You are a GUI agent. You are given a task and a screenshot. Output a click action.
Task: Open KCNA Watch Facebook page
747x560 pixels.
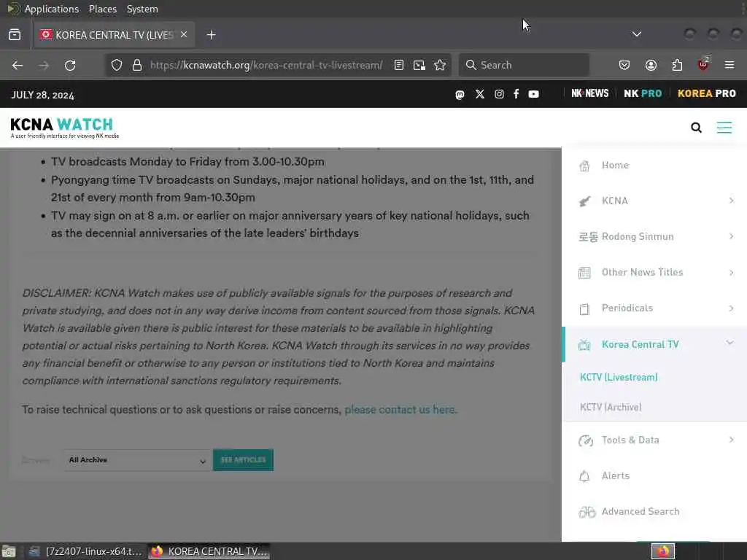pos(516,94)
